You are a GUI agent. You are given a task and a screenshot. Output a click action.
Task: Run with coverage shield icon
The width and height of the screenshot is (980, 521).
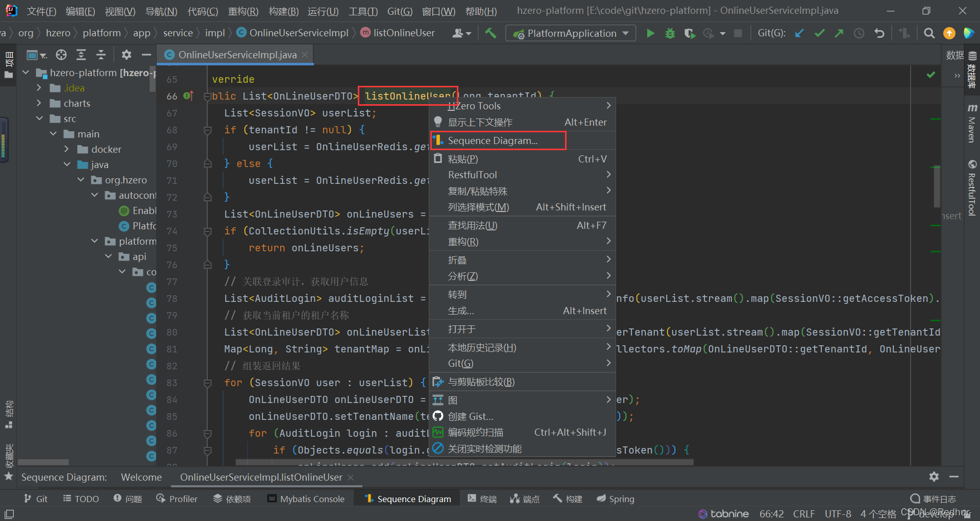tap(690, 33)
